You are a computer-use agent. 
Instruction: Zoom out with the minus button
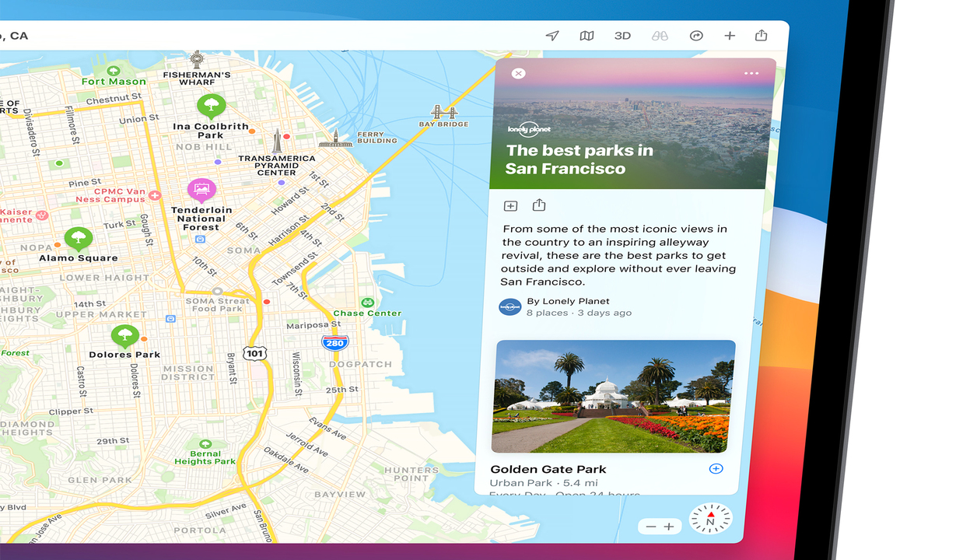pyautogui.click(x=651, y=527)
